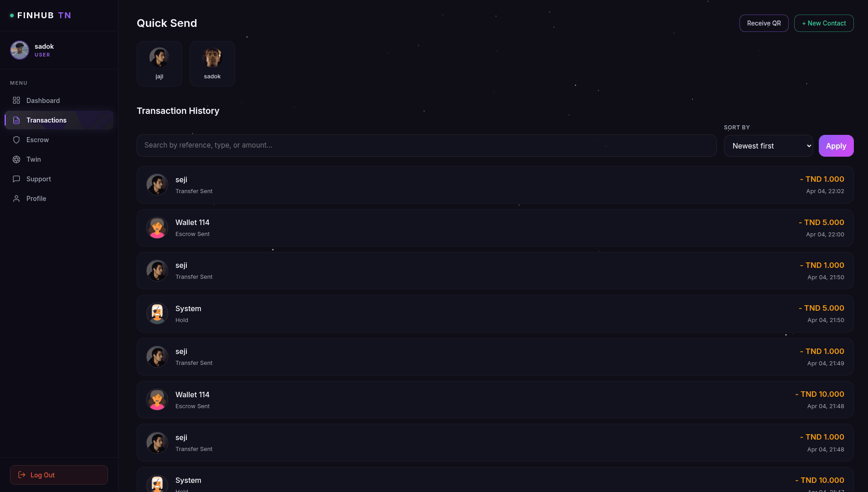This screenshot has width=868, height=492.
Task: Click the Log Out exit icon
Action: (x=22, y=475)
